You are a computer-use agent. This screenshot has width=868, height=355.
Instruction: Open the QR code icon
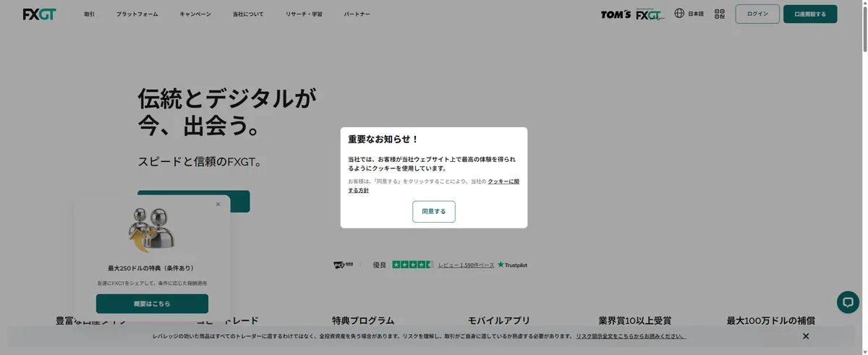[720, 13]
